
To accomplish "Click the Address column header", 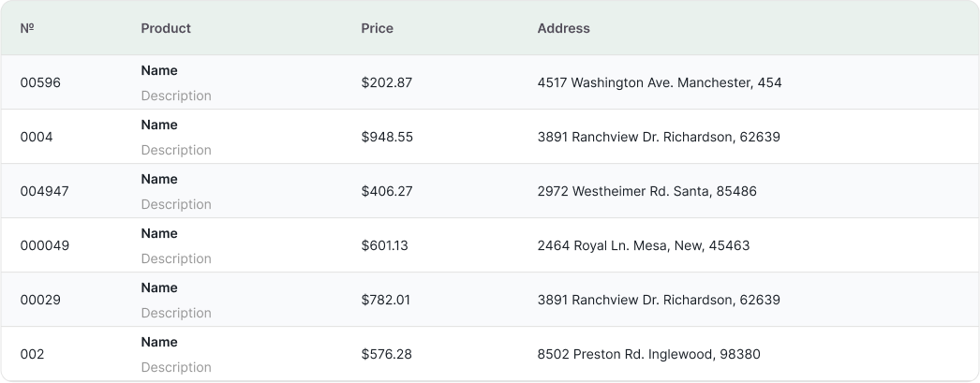I will [x=563, y=28].
